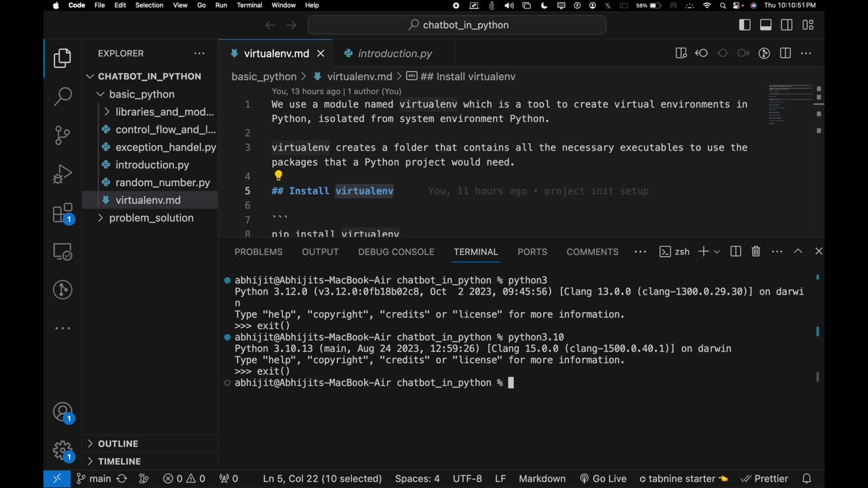This screenshot has width=868, height=488.
Task: Open preview to the side
Action: coord(681,54)
